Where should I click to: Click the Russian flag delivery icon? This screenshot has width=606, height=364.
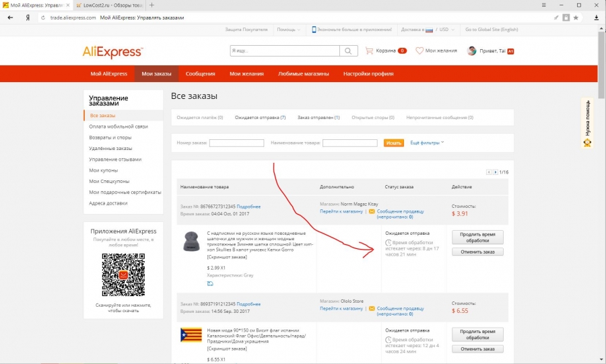coord(429,30)
